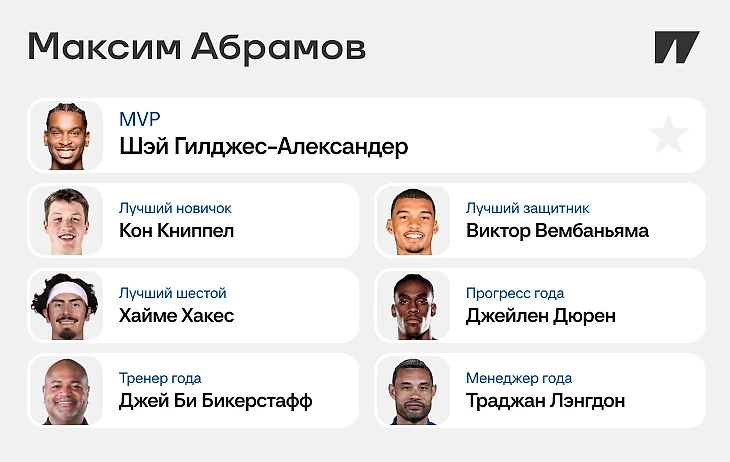
Task: Click the Лучший новичок category label
Action: (x=175, y=208)
